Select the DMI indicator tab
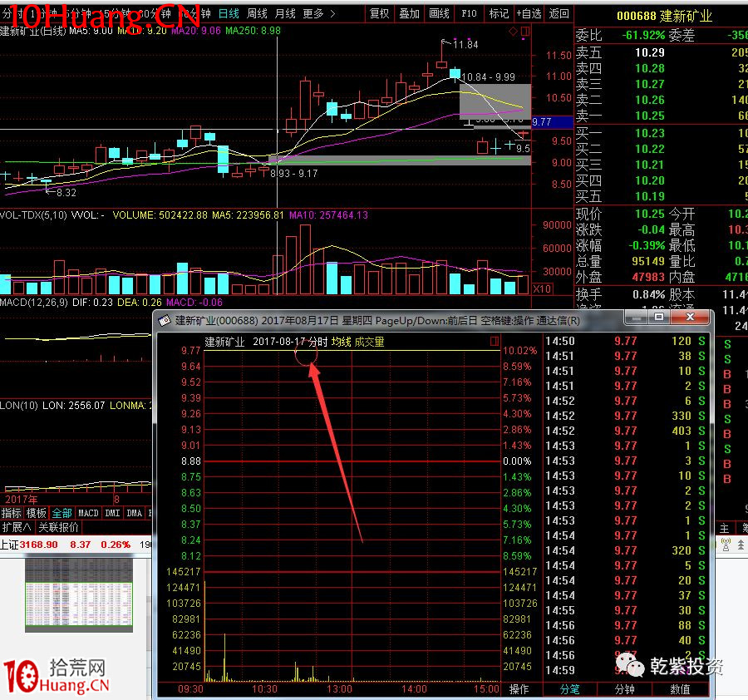The height and width of the screenshot is (700, 748). (x=112, y=513)
